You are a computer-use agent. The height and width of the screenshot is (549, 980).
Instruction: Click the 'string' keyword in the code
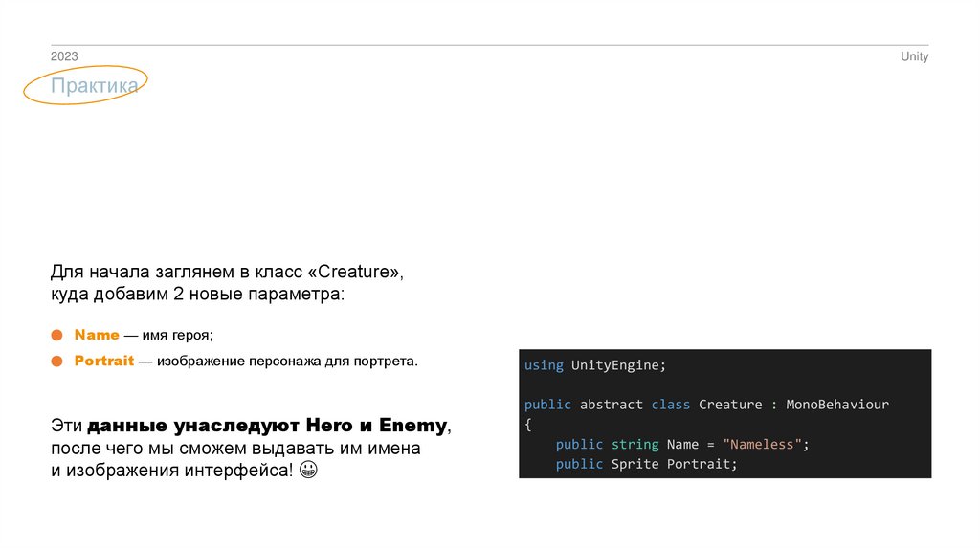pyautogui.click(x=635, y=445)
